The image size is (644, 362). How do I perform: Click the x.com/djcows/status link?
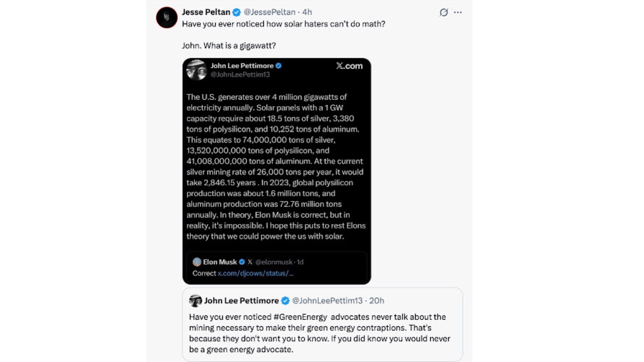[x=255, y=273]
